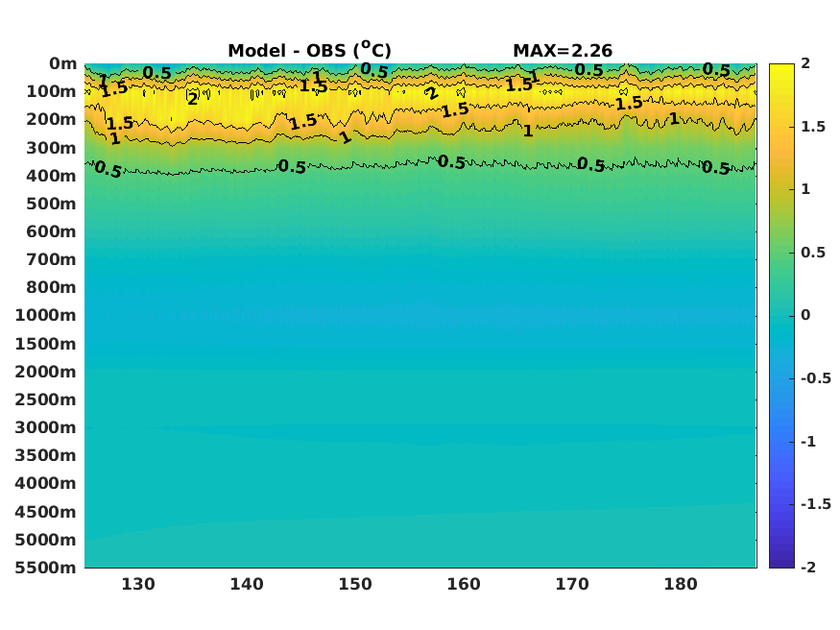The image size is (840, 630).
Task: Select the '400m' depth axis label
Action: (52, 176)
